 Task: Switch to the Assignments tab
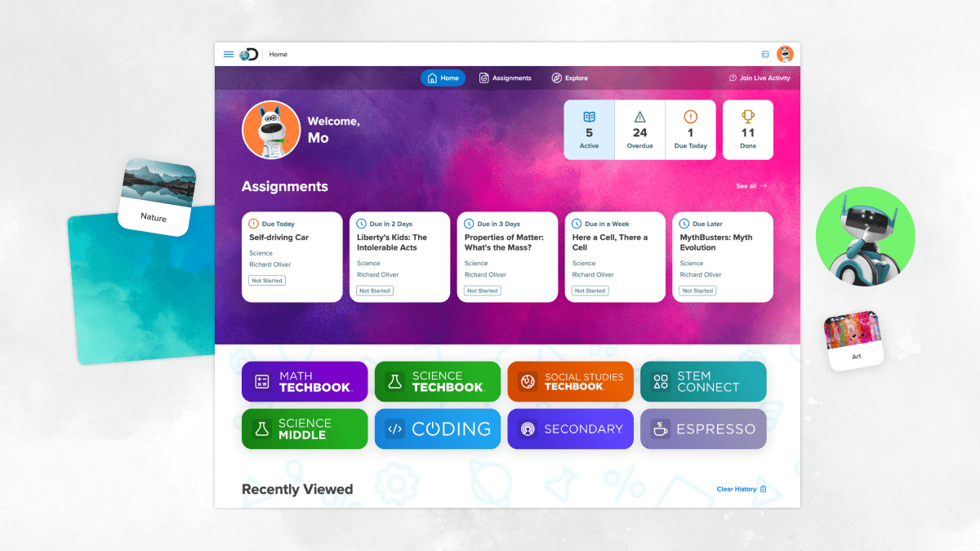coord(506,78)
